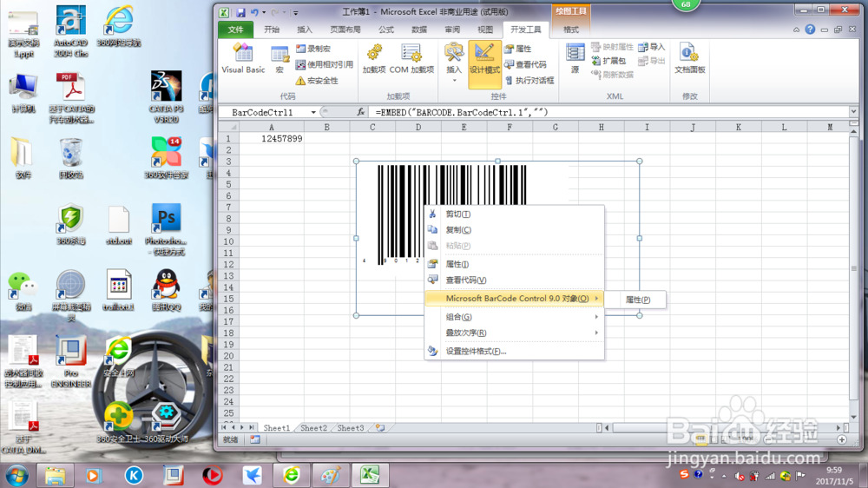Image resolution: width=868 pixels, height=488 pixels.
Task: Choose Cut (剪切) from context menu
Action: tap(514, 214)
